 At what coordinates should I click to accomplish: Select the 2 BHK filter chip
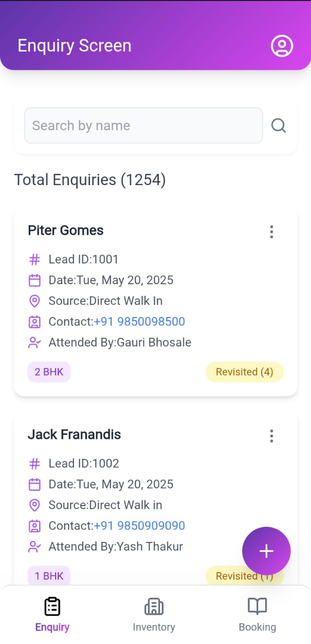pos(49,372)
